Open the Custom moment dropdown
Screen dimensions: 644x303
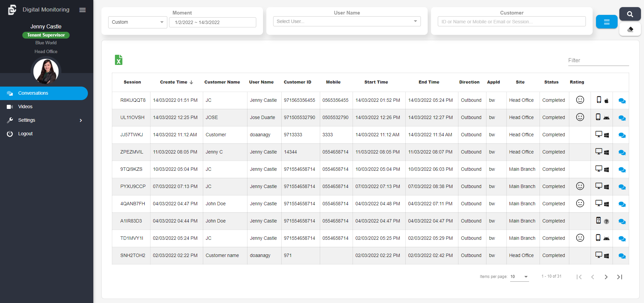tap(137, 22)
